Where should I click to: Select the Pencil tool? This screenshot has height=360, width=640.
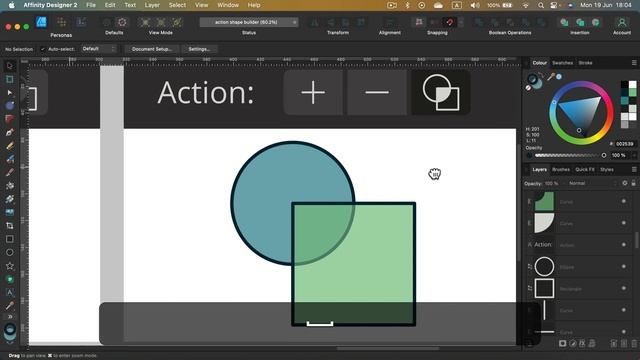pyautogui.click(x=9, y=146)
